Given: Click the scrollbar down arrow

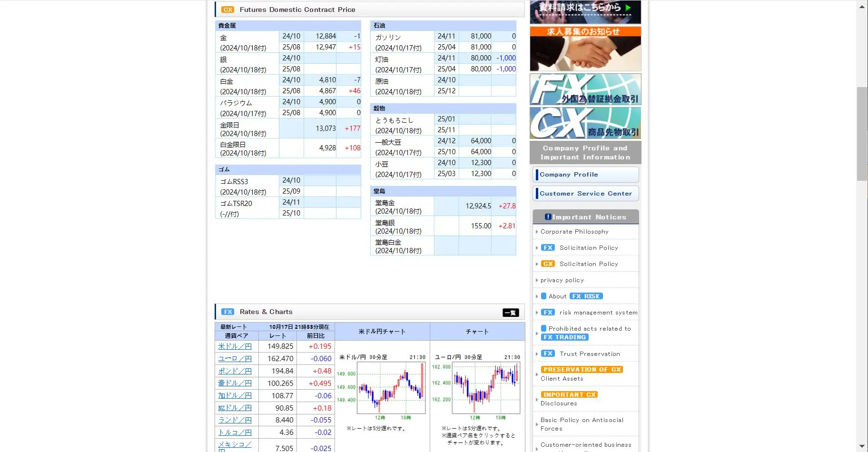Looking at the screenshot, I should [862, 446].
